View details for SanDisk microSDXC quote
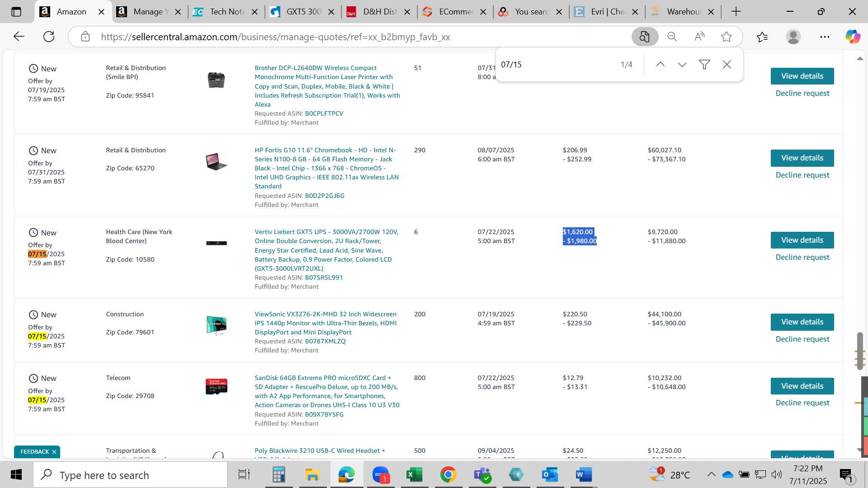The width and height of the screenshot is (868, 488). pos(802,386)
